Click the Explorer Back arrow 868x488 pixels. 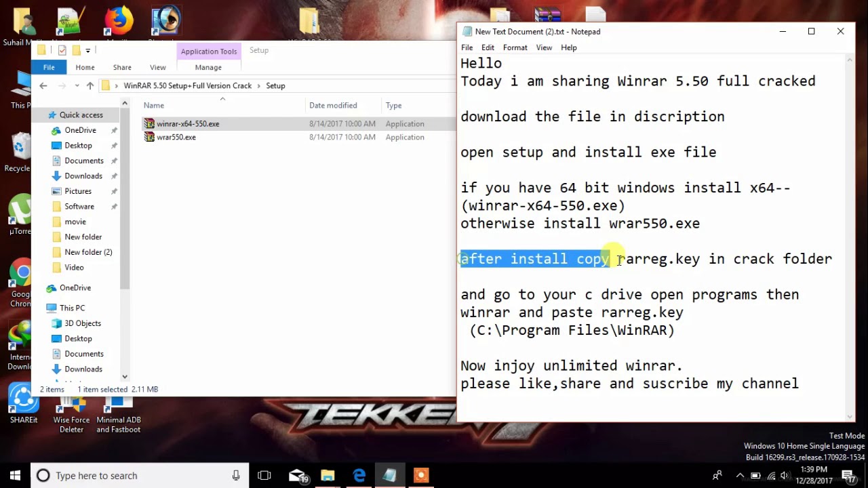click(43, 85)
